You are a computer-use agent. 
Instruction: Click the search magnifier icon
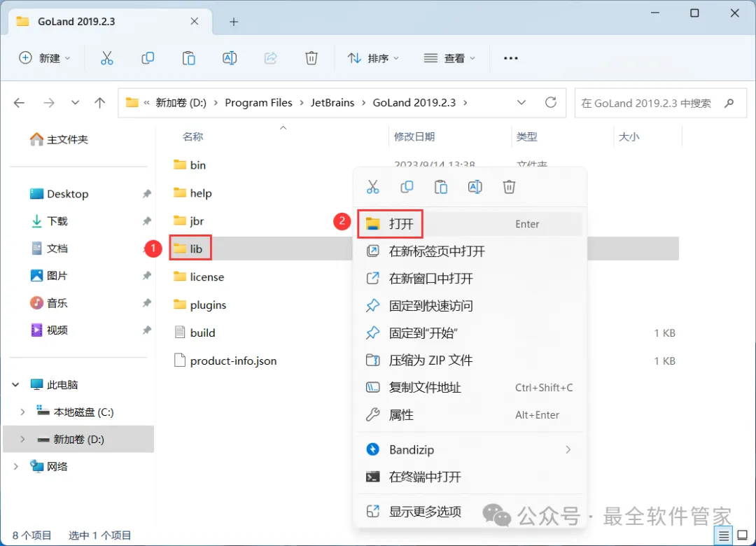click(729, 103)
